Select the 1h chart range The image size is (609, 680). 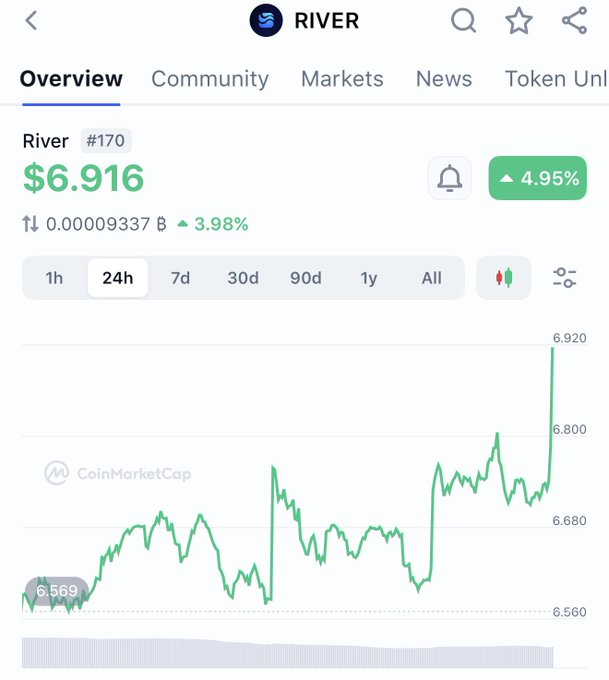click(54, 278)
